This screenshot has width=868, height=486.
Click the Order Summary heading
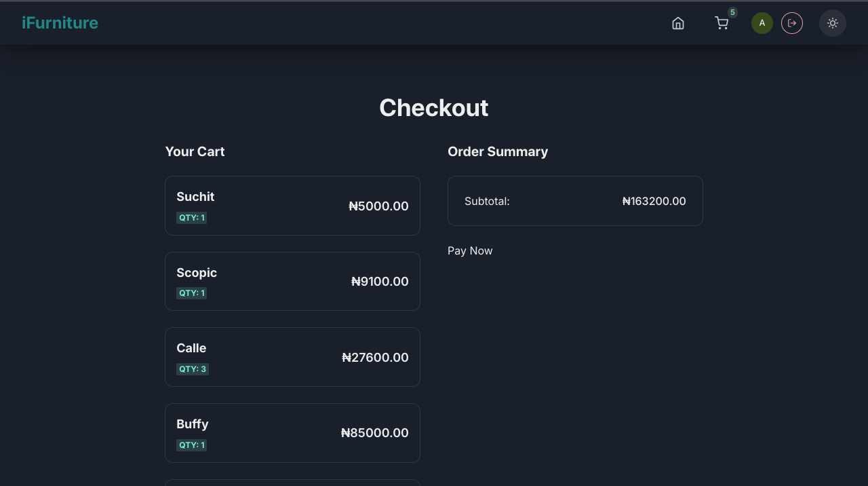click(x=498, y=152)
